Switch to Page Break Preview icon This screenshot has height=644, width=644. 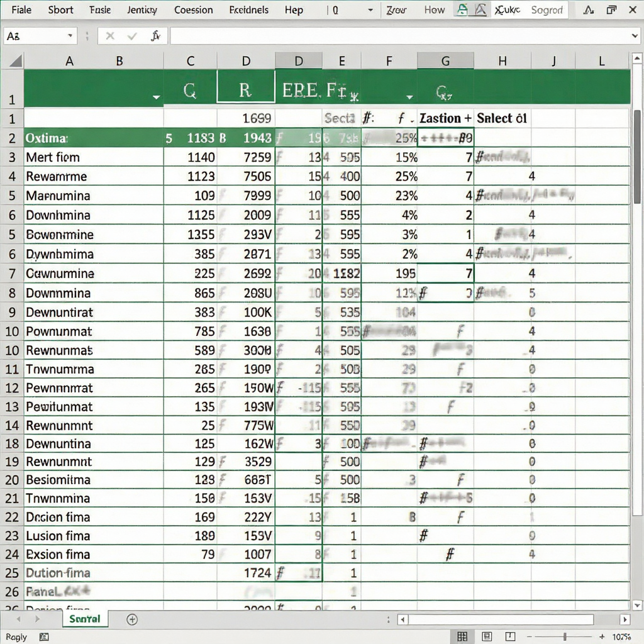click(510, 636)
